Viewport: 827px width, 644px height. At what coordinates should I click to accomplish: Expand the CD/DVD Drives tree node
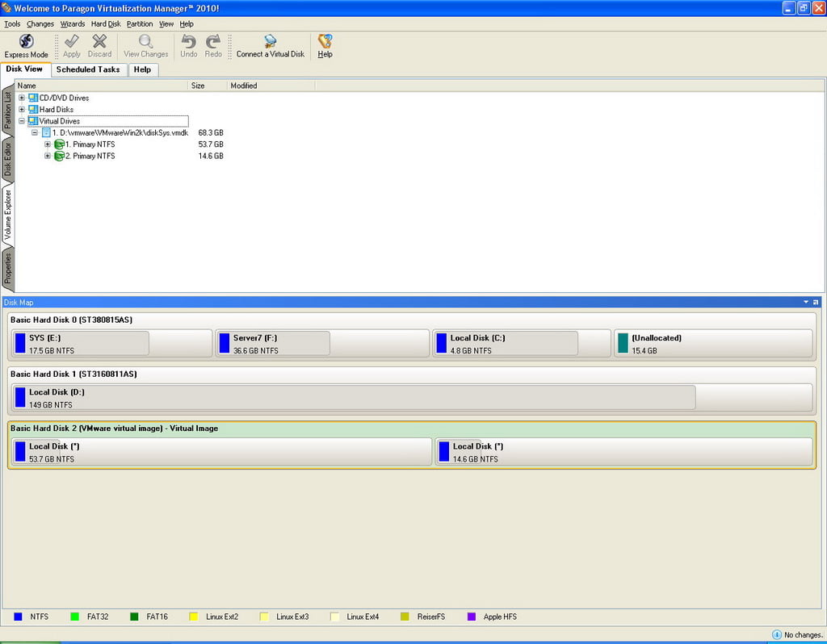coord(22,98)
